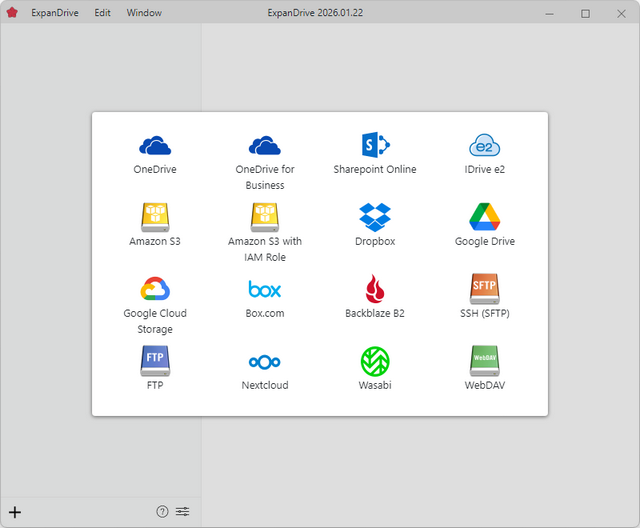
Task: Choose the WebDAV drive icon
Action: 485,360
